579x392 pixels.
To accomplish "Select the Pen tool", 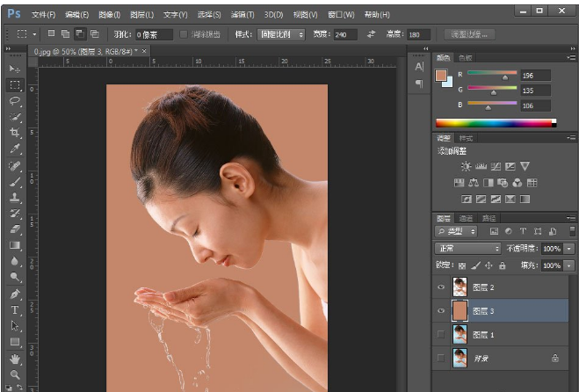I will pos(15,294).
